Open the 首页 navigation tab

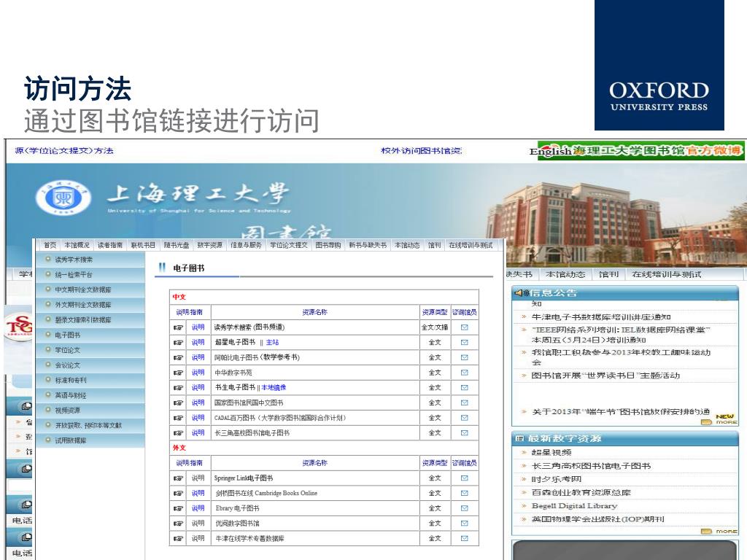coord(50,245)
